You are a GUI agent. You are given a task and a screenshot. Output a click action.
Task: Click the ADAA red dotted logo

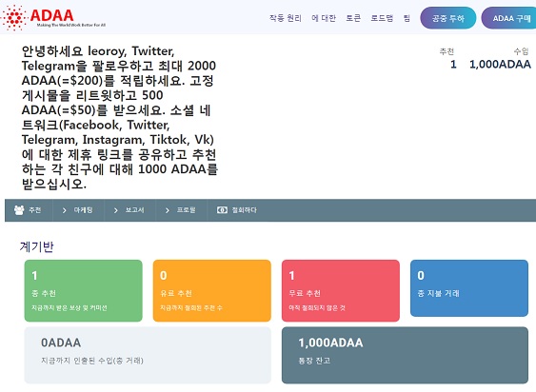pos(14,17)
